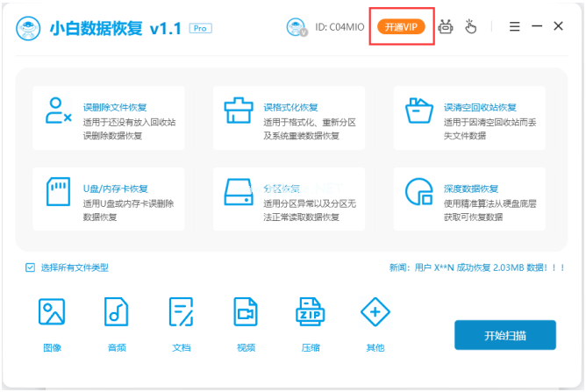The height and width of the screenshot is (392, 586).
Task: Click the app logo icon
Action: point(28,28)
